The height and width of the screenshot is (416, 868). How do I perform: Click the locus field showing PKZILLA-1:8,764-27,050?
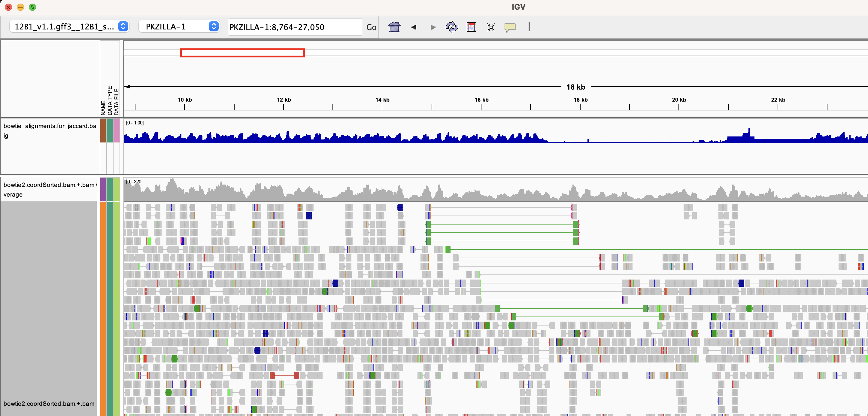(295, 27)
